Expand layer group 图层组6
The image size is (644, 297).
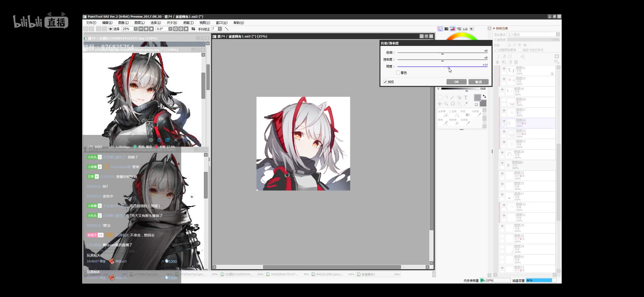click(x=508, y=165)
